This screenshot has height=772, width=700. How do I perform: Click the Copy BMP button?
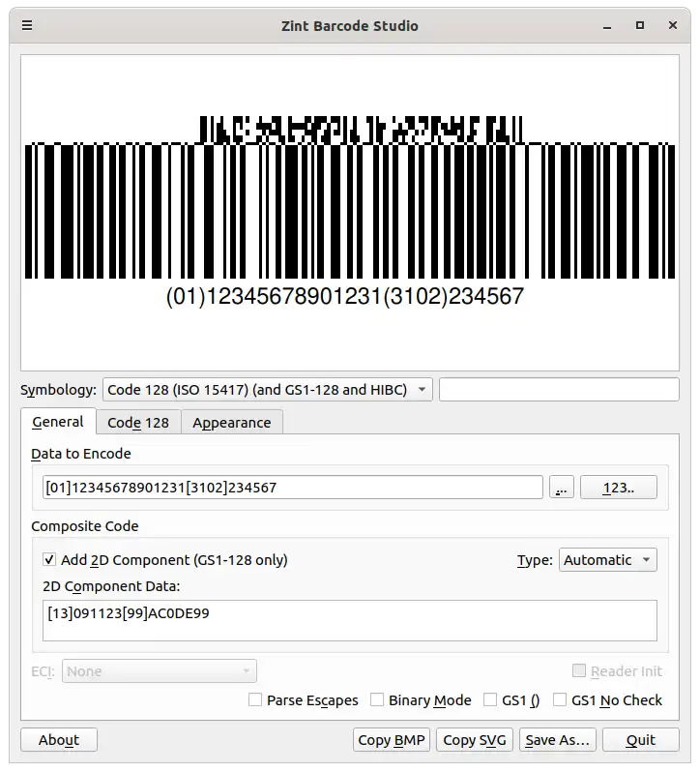tap(392, 739)
